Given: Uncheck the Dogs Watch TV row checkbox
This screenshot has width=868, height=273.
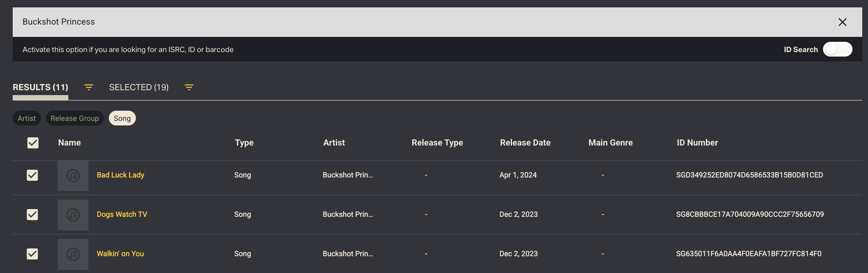Looking at the screenshot, I should [x=32, y=215].
